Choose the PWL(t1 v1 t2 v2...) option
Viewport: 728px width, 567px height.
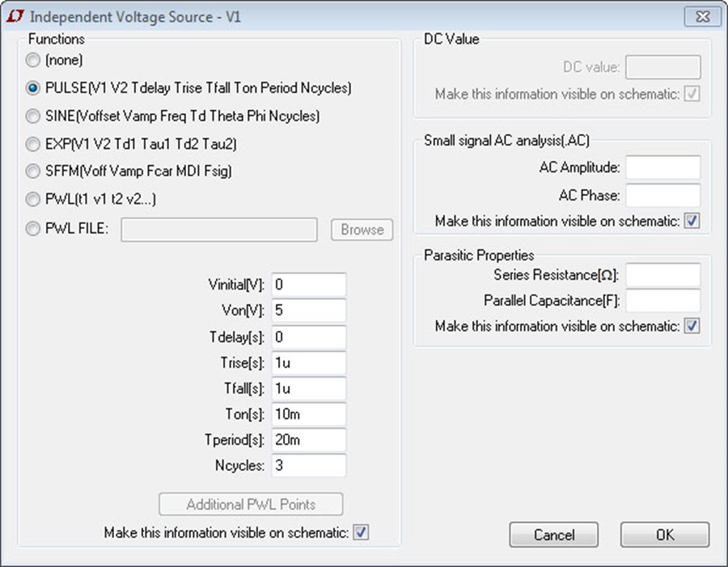coord(33,199)
